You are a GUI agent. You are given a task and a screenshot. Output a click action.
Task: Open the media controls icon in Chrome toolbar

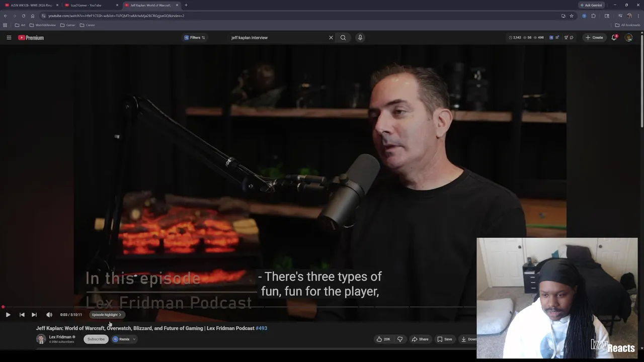pos(620,16)
